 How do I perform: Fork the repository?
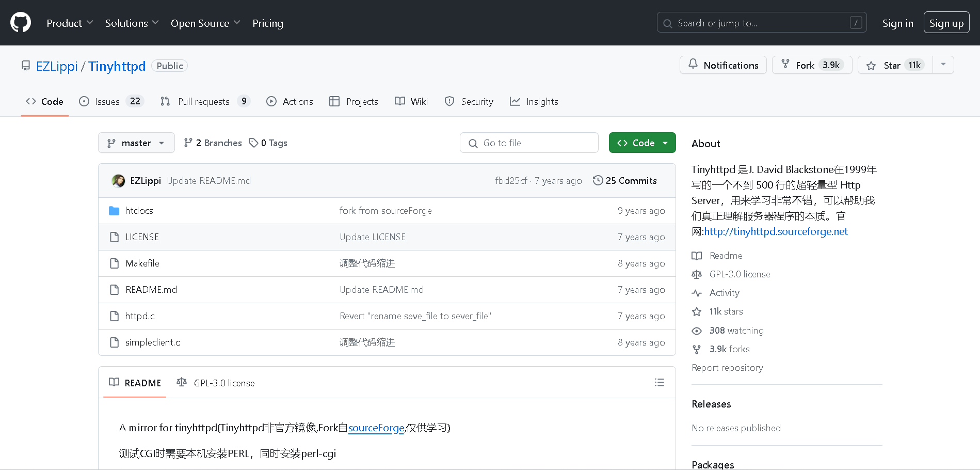click(811, 65)
